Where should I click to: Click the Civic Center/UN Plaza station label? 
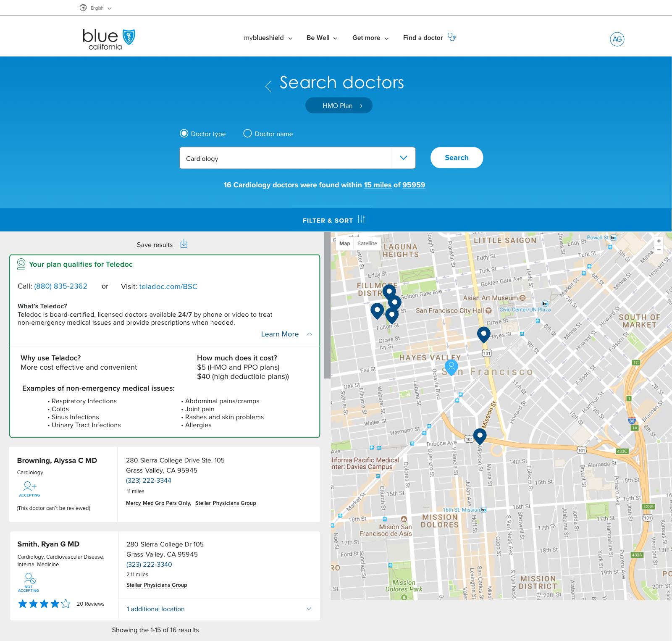pyautogui.click(x=525, y=310)
